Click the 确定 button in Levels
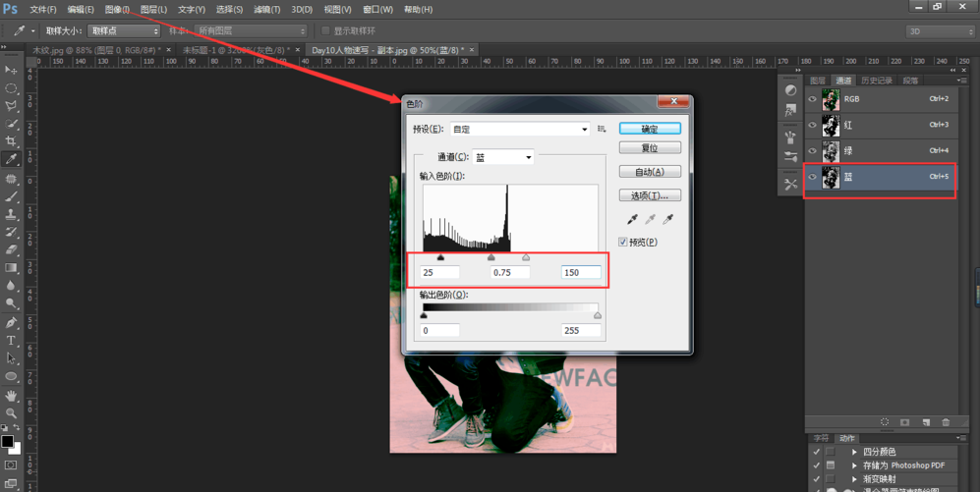Viewport: 980px width, 492px height. point(650,129)
